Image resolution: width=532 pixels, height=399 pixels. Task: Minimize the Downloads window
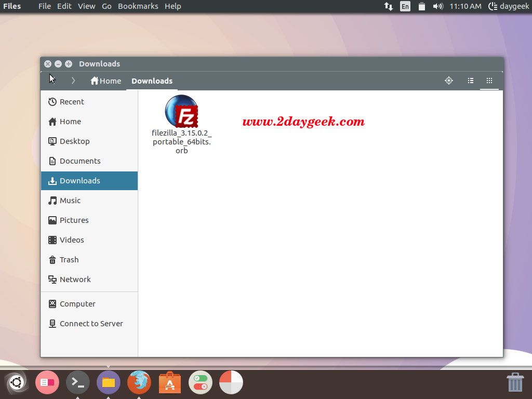point(58,64)
